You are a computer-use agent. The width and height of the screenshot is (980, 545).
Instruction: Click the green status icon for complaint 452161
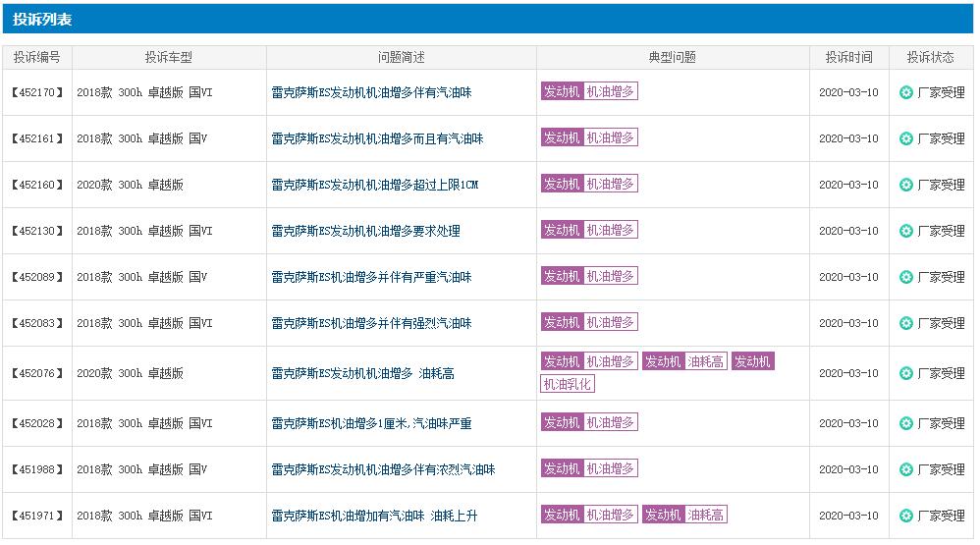click(x=906, y=139)
